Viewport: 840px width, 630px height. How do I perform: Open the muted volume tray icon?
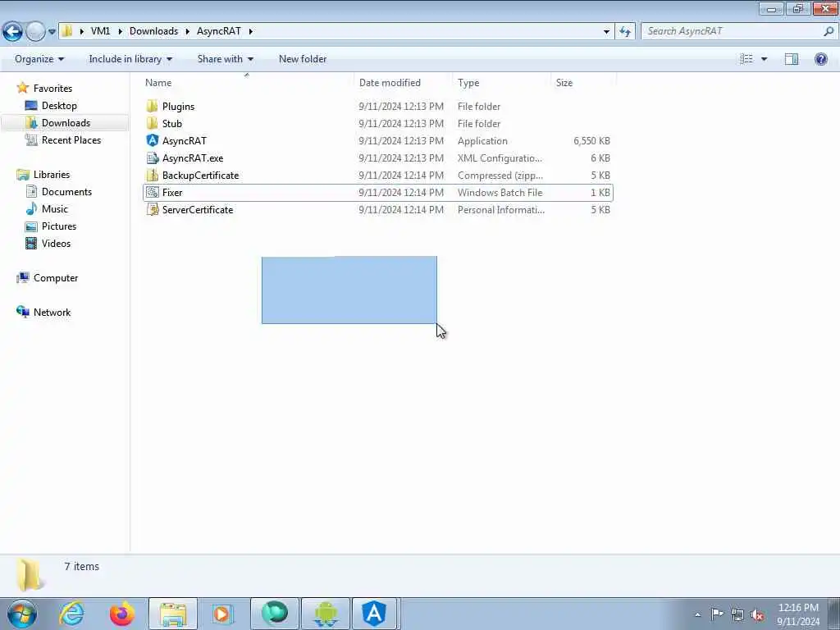pyautogui.click(x=757, y=614)
